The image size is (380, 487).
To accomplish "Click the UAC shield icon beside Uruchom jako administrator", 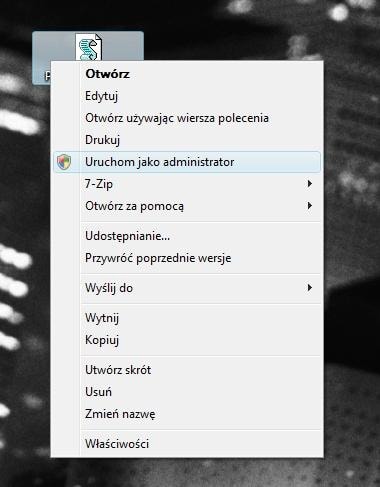I will pos(64,162).
